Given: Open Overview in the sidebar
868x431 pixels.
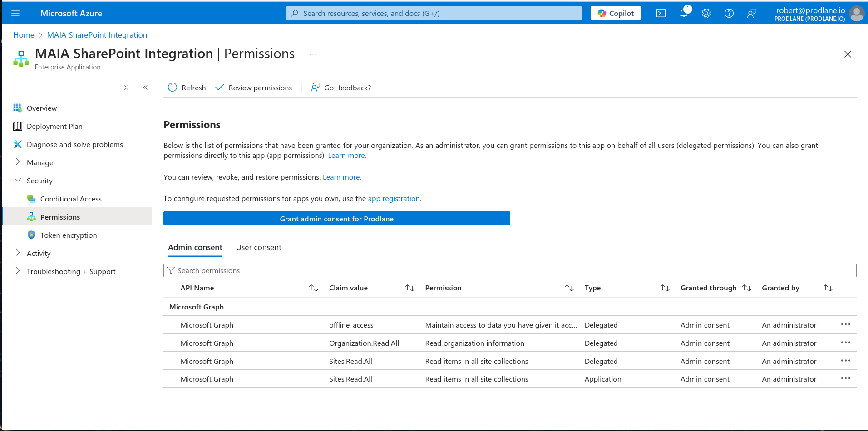Looking at the screenshot, I should tap(42, 108).
